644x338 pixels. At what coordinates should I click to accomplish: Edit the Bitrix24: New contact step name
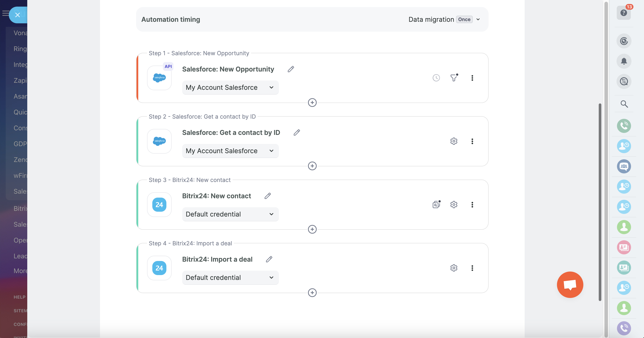[267, 196]
